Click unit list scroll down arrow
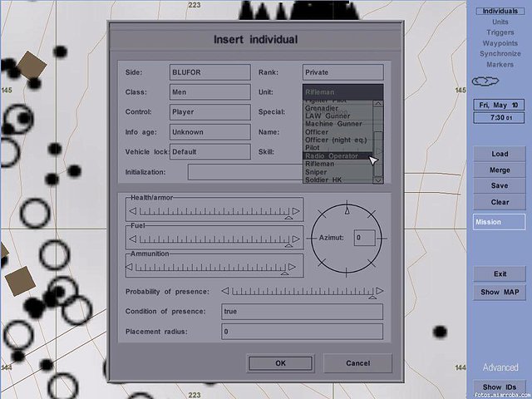532x399 pixels. click(378, 180)
